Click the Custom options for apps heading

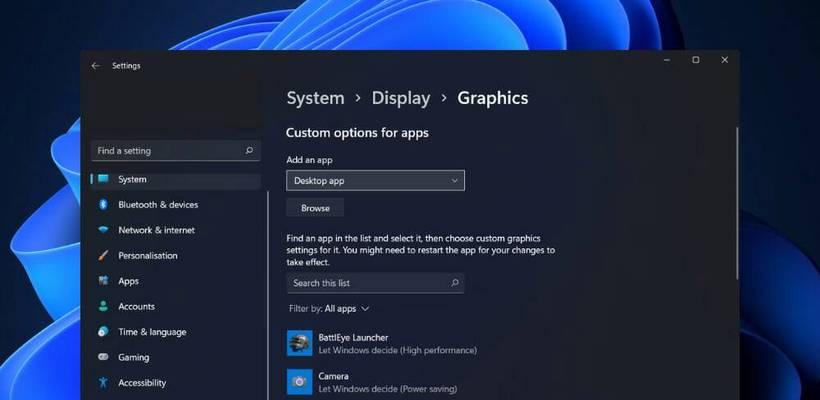(357, 133)
